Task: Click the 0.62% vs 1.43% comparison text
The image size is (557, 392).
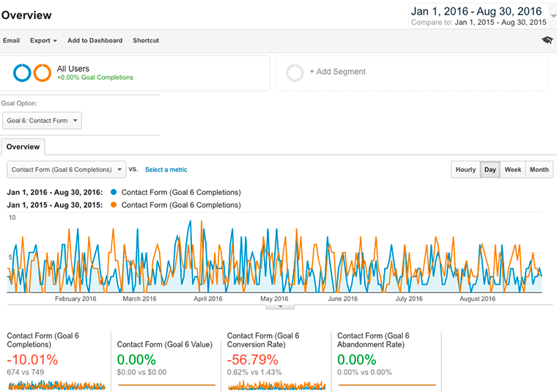Action: (254, 372)
